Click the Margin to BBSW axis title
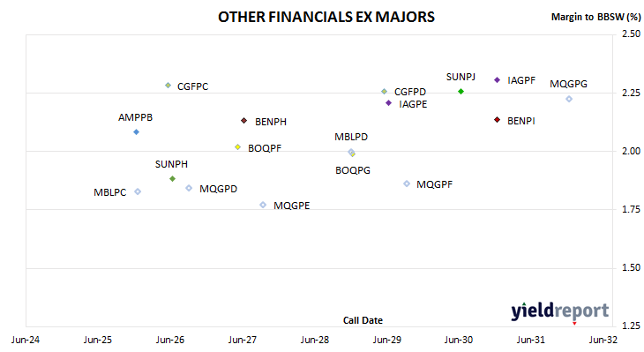The height and width of the screenshot is (352, 644). coord(595,17)
